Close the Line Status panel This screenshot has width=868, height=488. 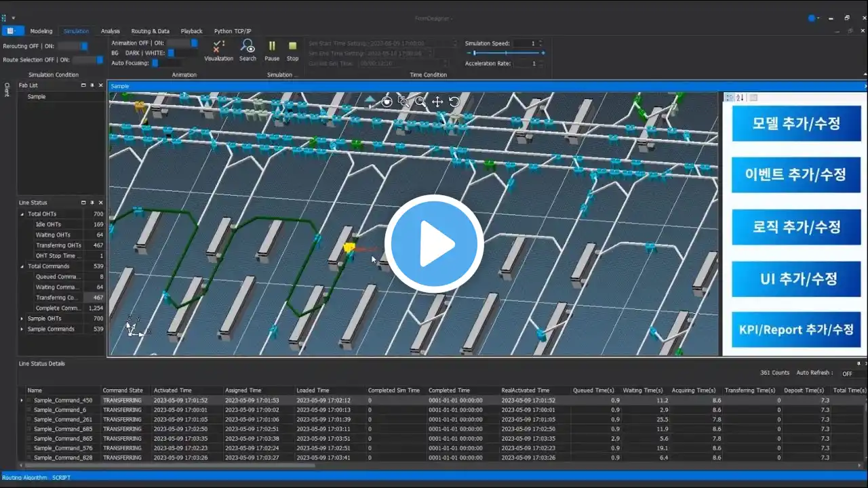tap(101, 203)
